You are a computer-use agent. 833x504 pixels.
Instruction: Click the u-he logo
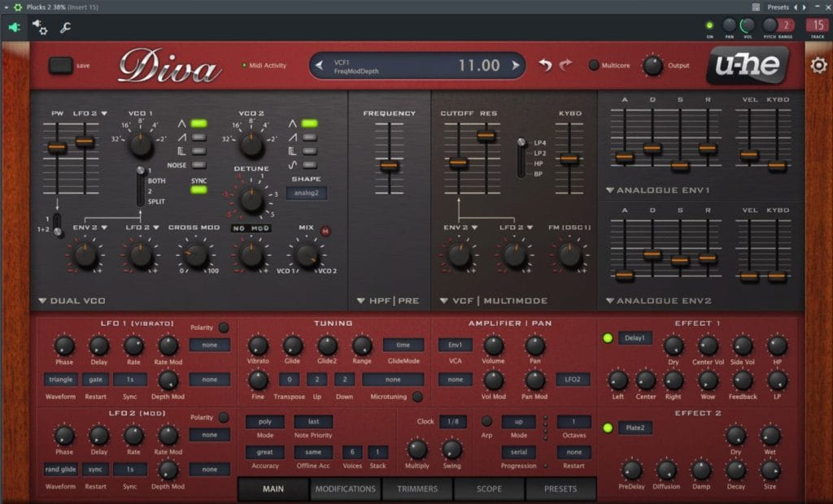[747, 65]
